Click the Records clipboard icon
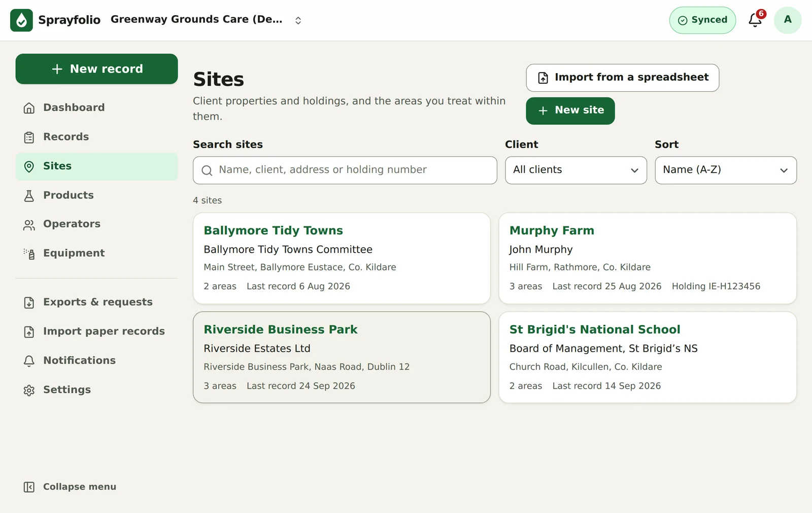Image resolution: width=812 pixels, height=513 pixels. pyautogui.click(x=29, y=137)
